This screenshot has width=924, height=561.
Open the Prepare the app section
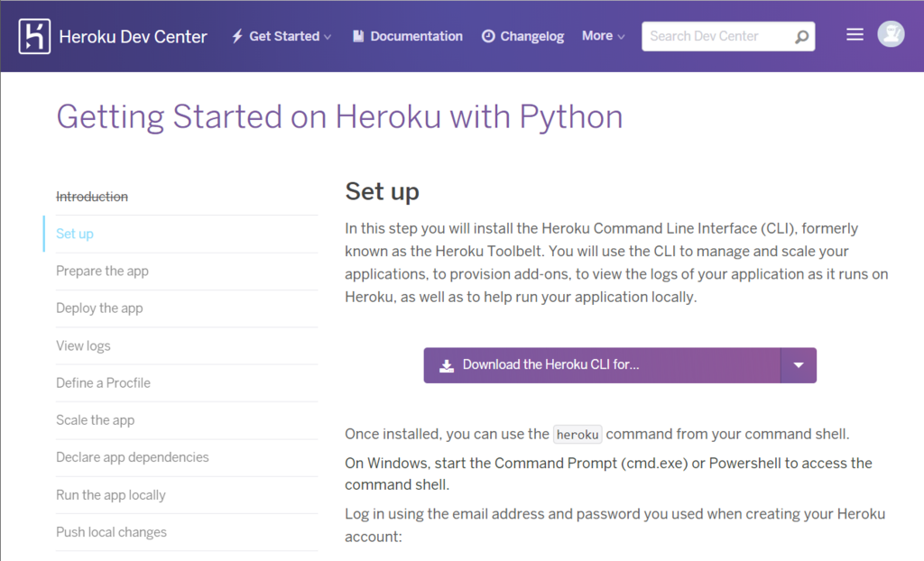[x=102, y=271]
